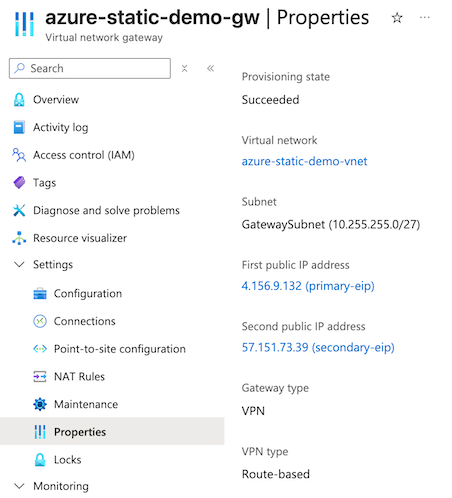Focus the sidebar Search input field
Screen dimensions: 452x498
tap(90, 68)
